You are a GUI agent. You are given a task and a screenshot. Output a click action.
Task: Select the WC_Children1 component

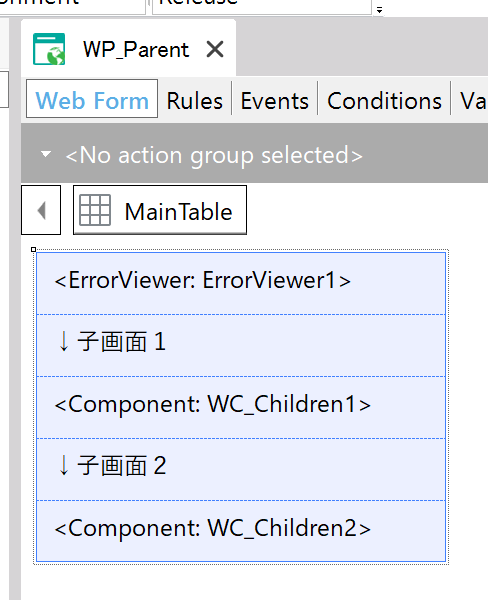tap(241, 408)
